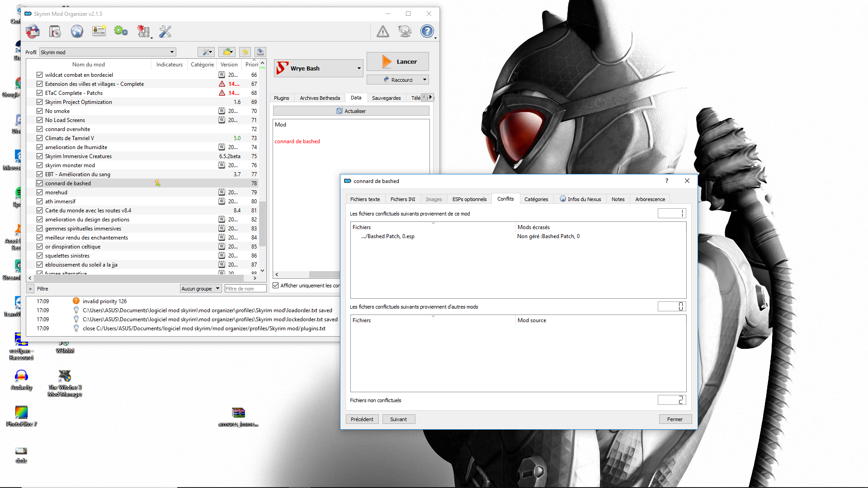This screenshot has width=868, height=488.
Task: Open the armures_imme archive on desktop
Action: pos(238,417)
